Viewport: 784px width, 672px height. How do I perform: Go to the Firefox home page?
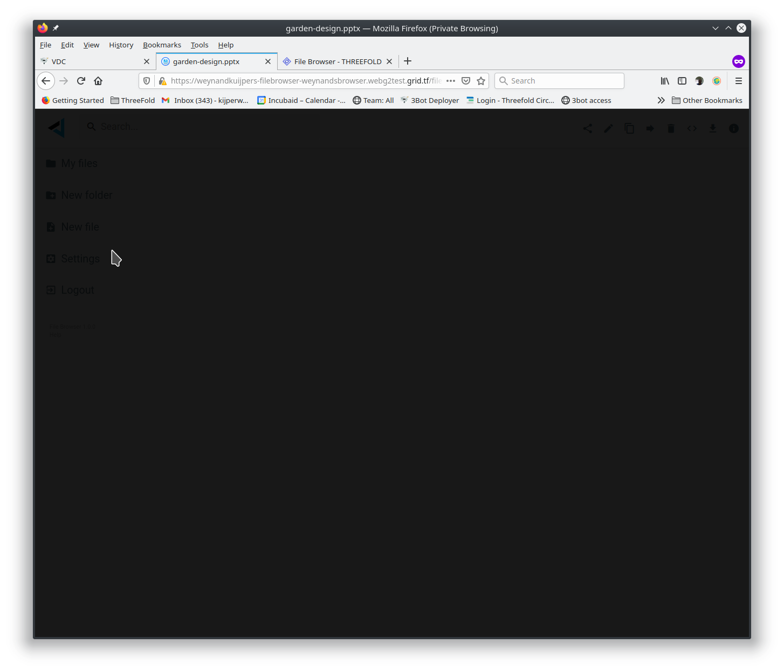click(98, 81)
